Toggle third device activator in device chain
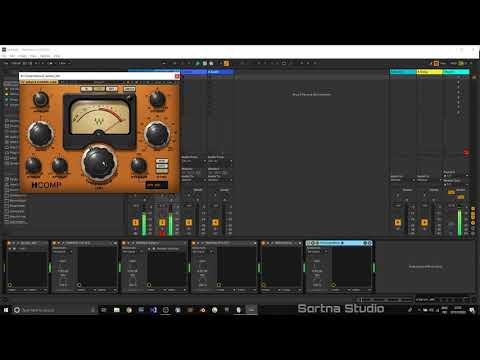480x360 pixels. pos(124,243)
